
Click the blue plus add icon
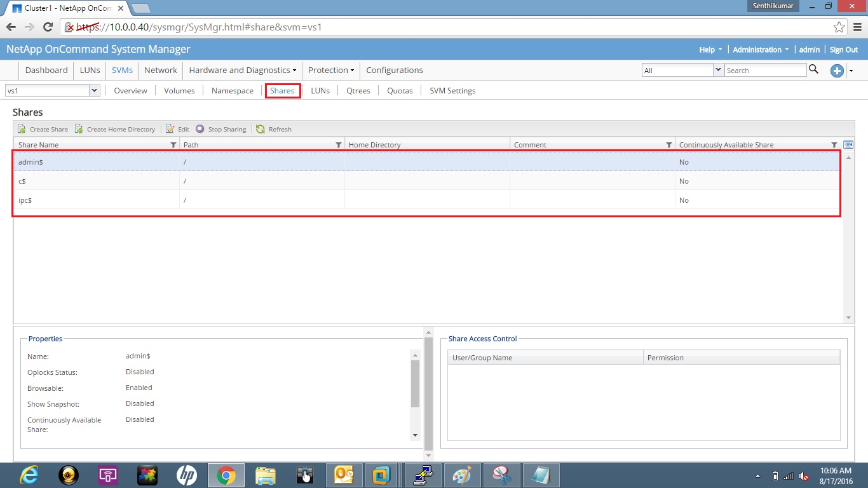click(836, 71)
